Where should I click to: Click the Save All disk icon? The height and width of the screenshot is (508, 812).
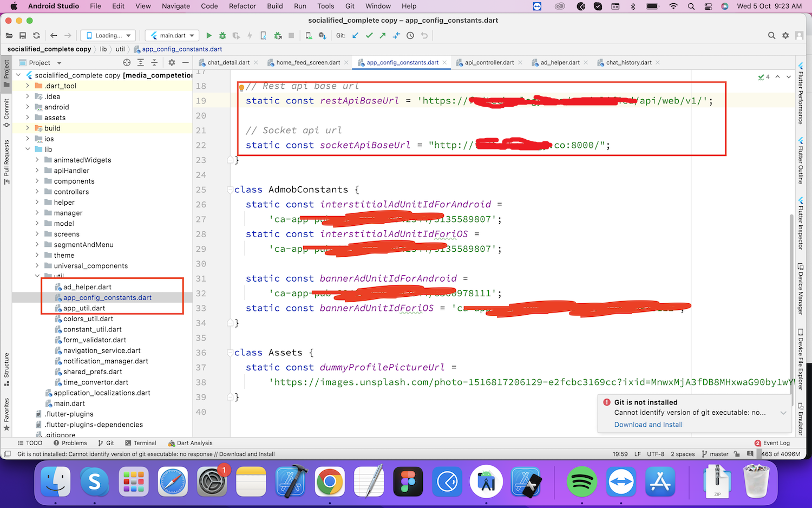coord(23,36)
